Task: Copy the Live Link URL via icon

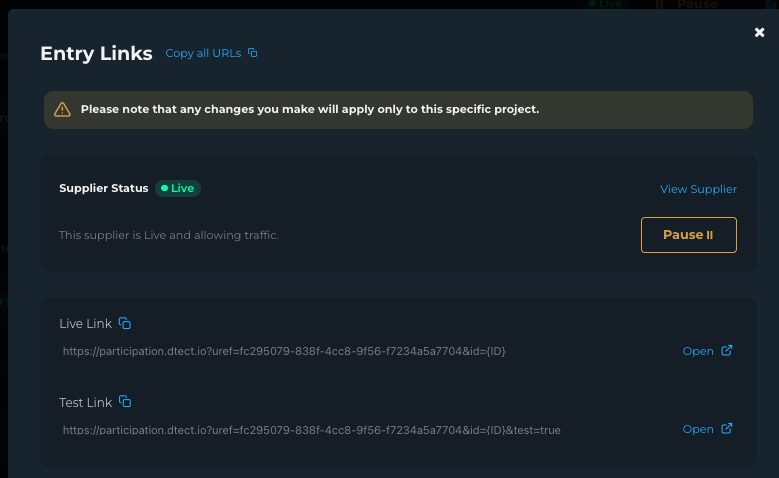Action: 125,323
